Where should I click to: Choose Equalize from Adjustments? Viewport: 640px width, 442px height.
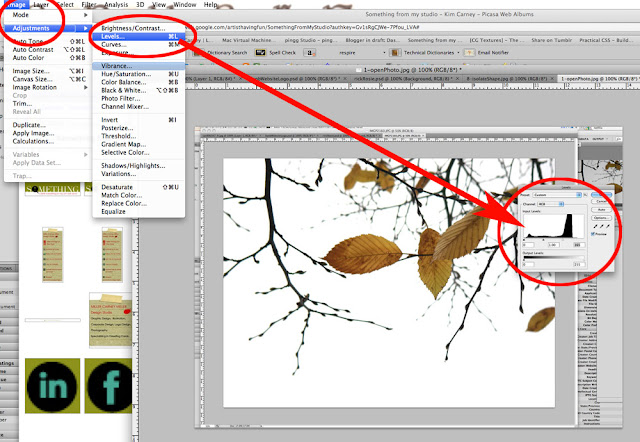tap(139, 211)
